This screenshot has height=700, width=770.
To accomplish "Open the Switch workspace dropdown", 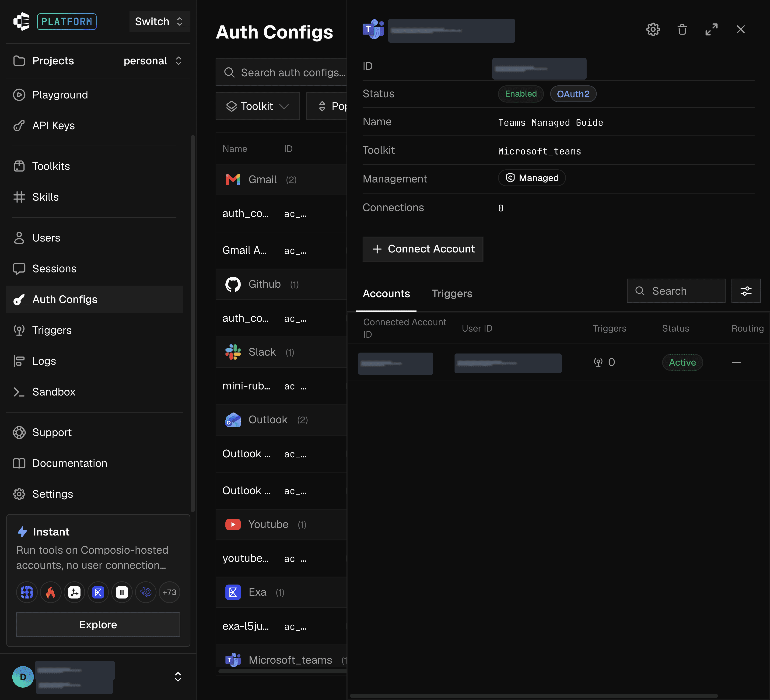I will 160,21.
